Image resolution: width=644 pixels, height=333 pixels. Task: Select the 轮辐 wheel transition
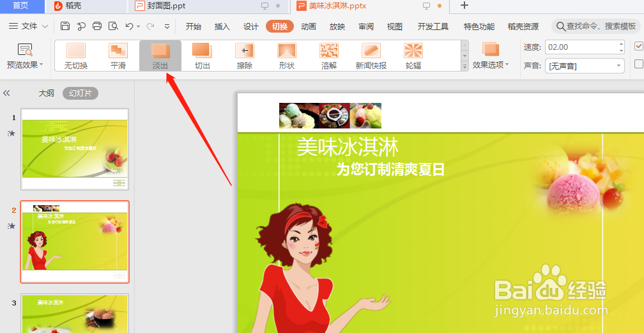click(413, 56)
